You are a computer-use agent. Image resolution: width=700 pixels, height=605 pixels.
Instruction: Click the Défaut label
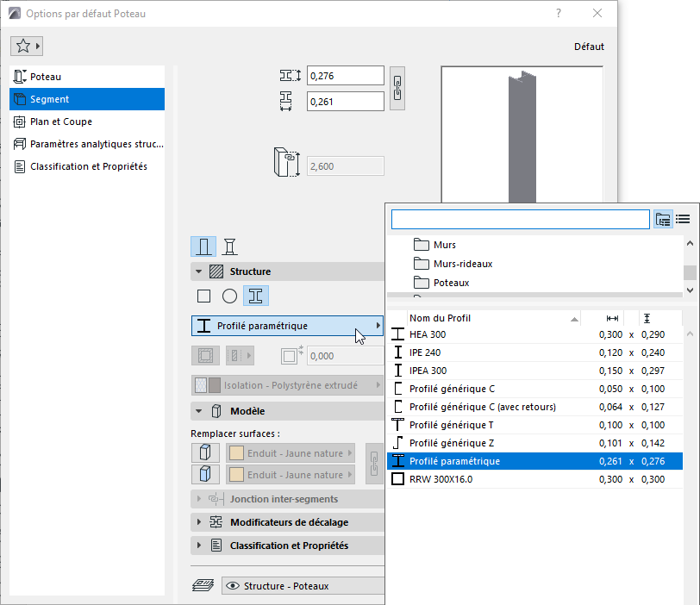(589, 47)
